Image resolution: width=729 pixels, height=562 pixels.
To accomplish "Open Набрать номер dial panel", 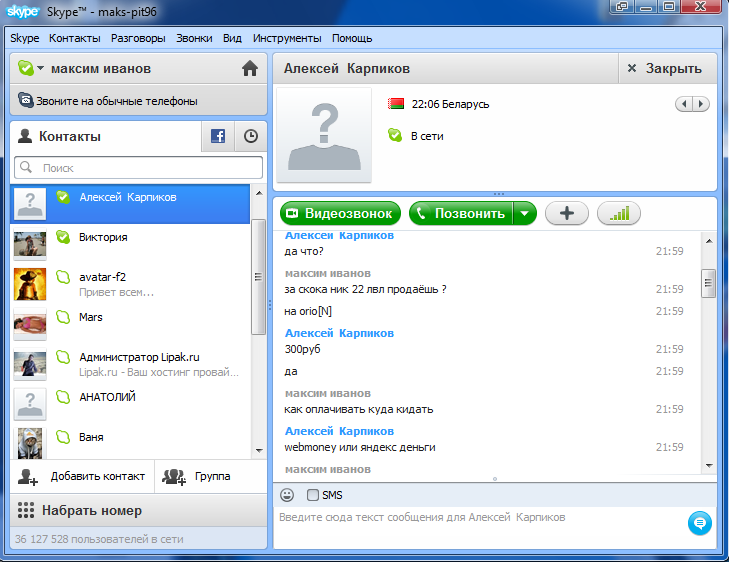I will 139,510.
